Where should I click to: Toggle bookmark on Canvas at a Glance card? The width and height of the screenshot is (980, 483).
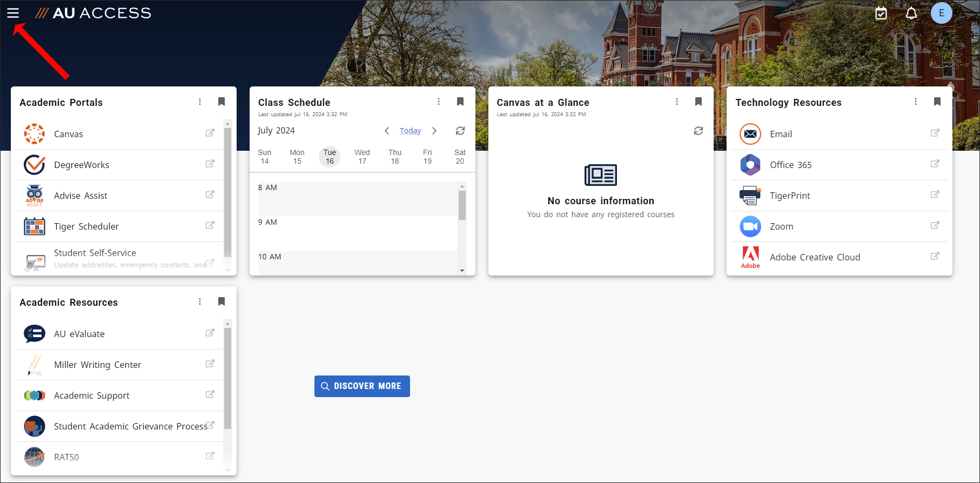coord(699,102)
